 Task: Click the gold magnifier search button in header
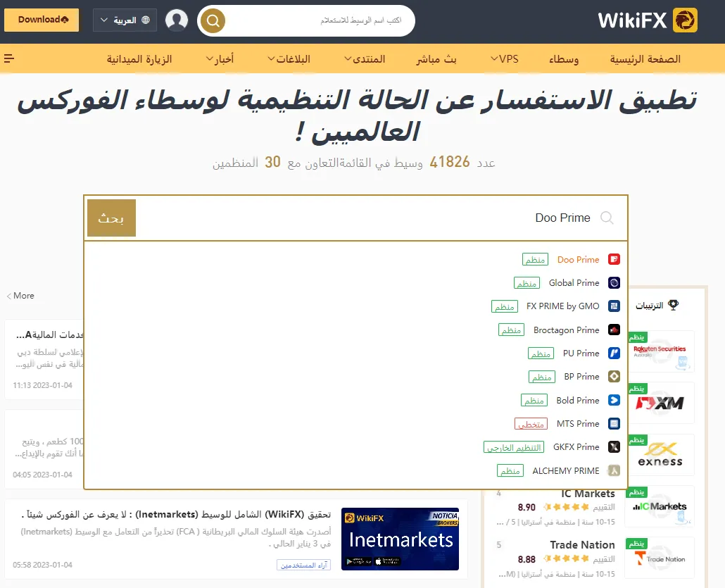click(x=213, y=21)
